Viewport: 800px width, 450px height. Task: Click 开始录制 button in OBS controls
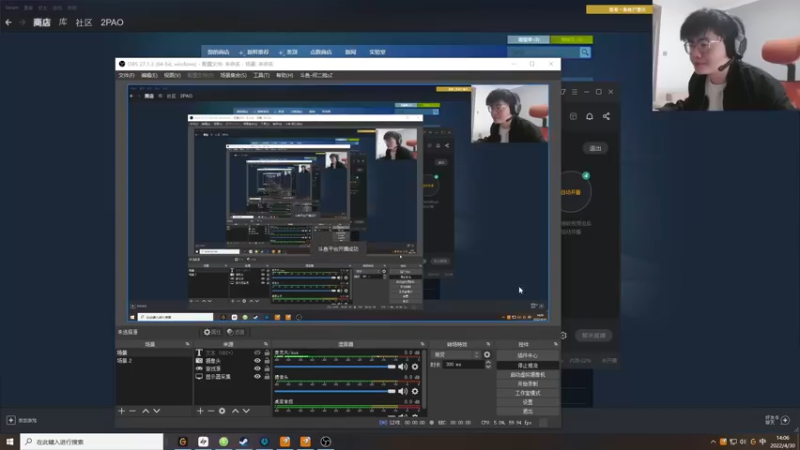(x=528, y=384)
